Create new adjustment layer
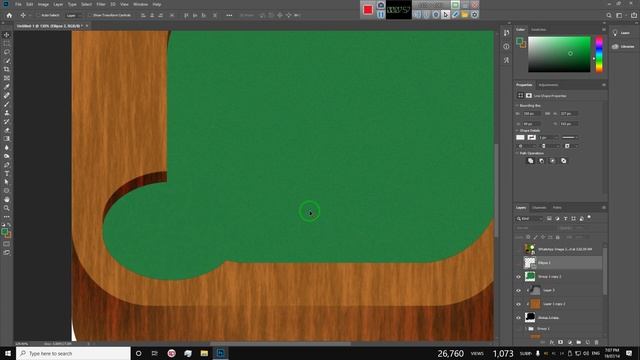 (x=569, y=342)
